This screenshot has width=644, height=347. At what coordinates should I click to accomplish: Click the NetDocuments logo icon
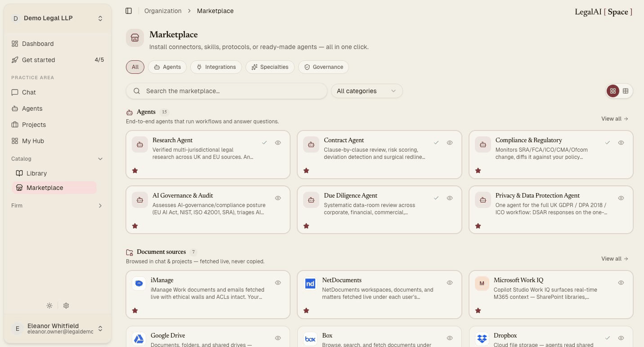pyautogui.click(x=310, y=284)
